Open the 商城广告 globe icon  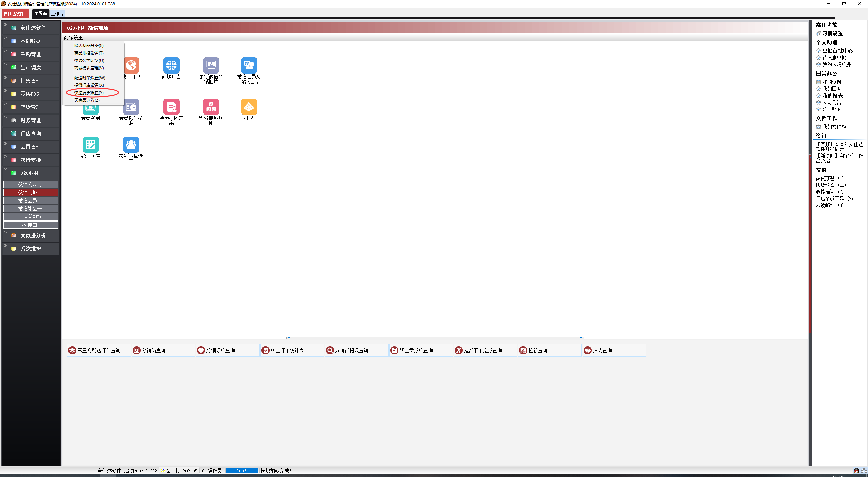[171, 65]
